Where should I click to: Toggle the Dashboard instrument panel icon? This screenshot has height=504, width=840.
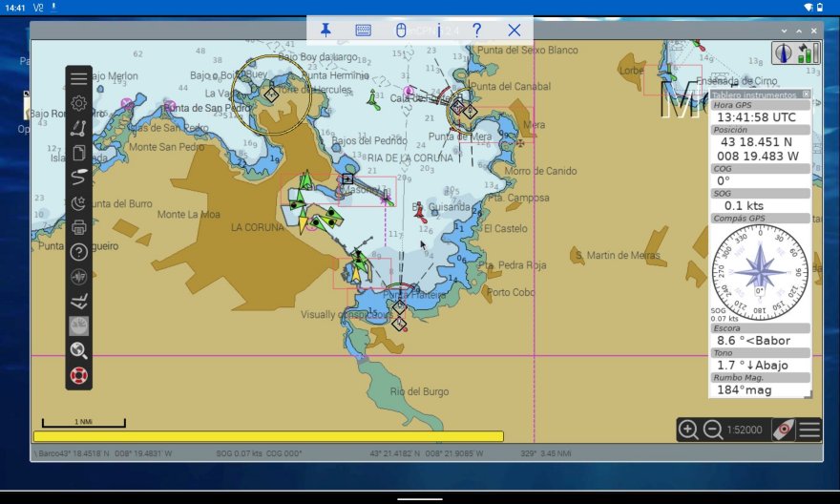(79, 326)
